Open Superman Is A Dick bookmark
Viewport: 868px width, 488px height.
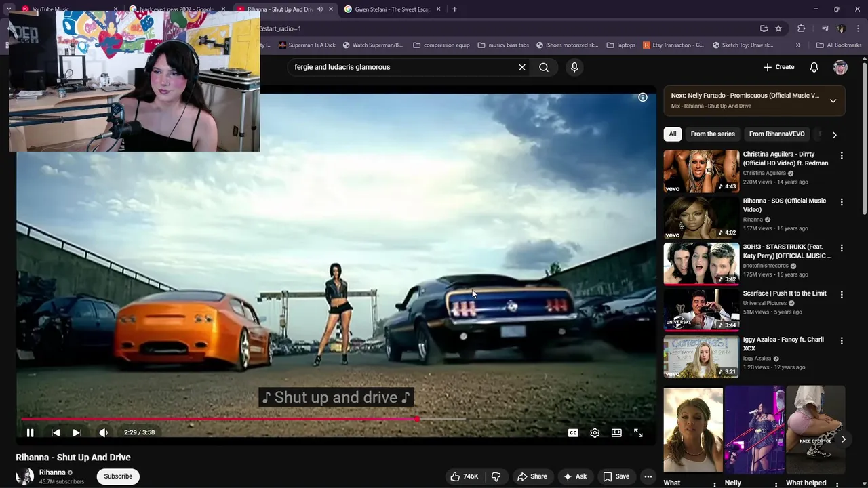coord(307,45)
